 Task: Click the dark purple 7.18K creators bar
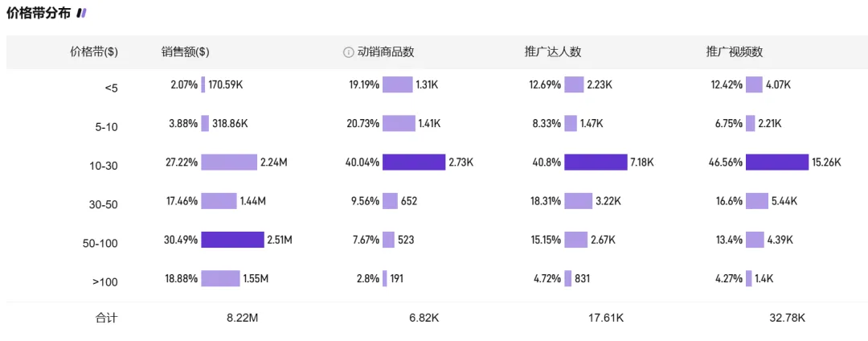tap(596, 162)
